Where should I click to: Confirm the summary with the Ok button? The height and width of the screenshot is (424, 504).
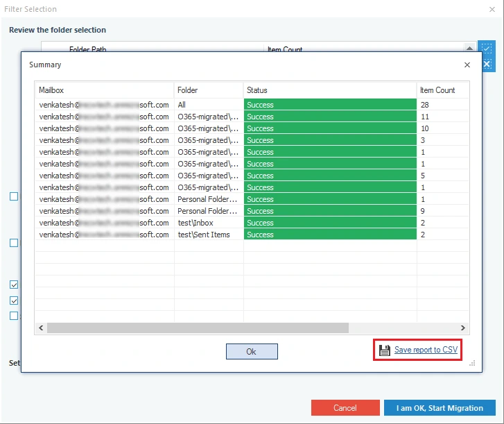click(x=252, y=351)
